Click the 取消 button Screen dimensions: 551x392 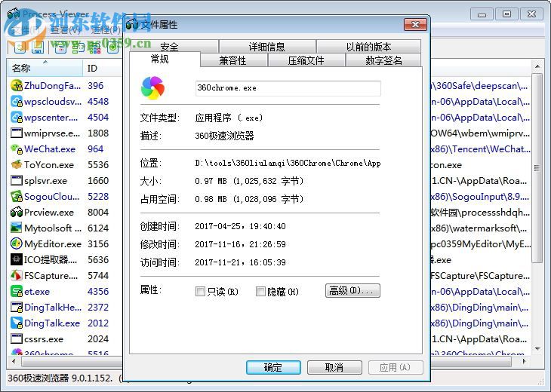[334, 367]
